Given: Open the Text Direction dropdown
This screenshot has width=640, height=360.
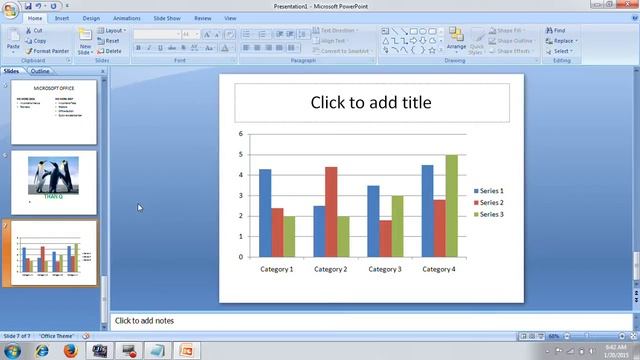Looking at the screenshot, I should pyautogui.click(x=336, y=31).
